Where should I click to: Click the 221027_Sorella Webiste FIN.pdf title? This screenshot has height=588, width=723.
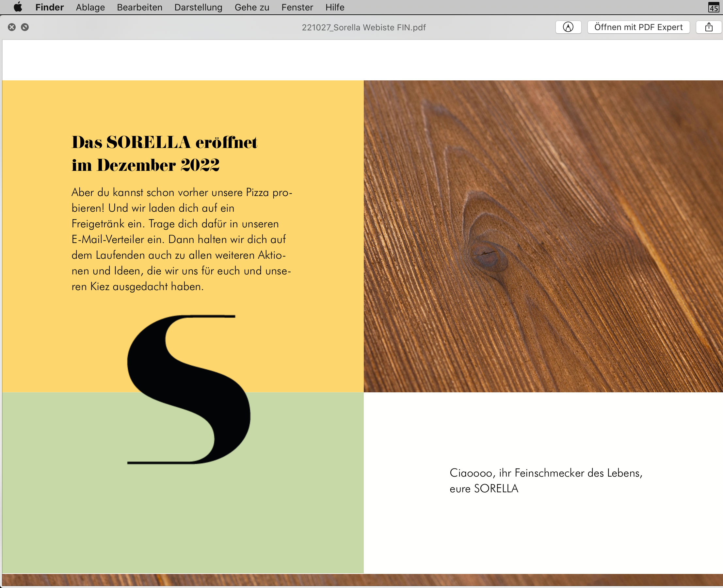pyautogui.click(x=363, y=27)
